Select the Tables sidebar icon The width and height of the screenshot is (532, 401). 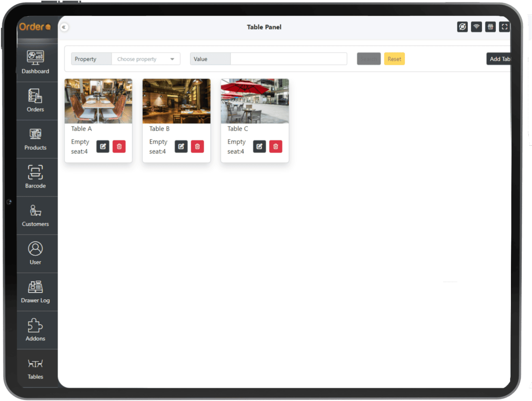click(35, 364)
